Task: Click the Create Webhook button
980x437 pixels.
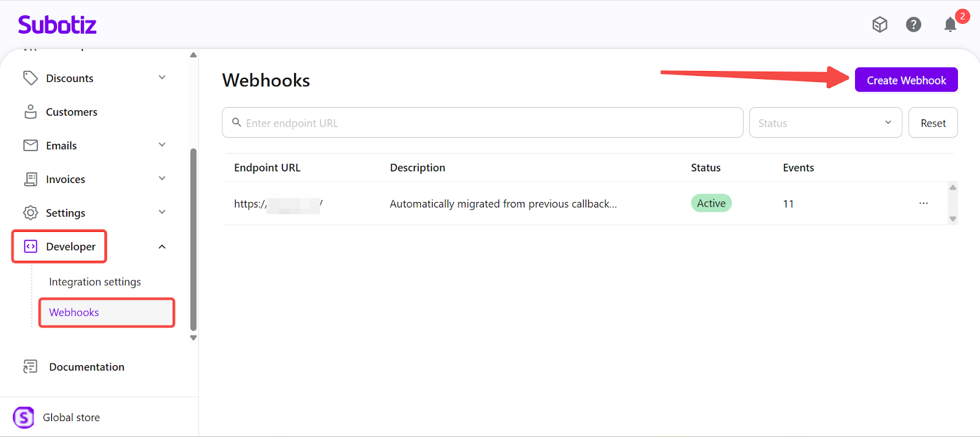Action: click(x=906, y=80)
